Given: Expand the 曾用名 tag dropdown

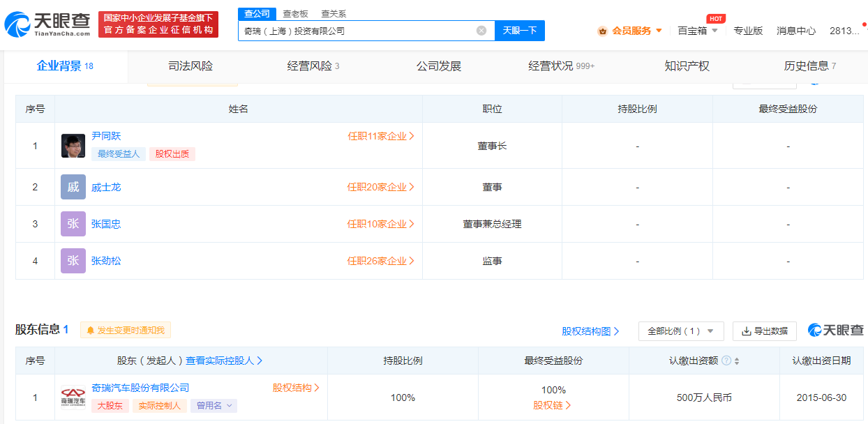Looking at the screenshot, I should (214, 405).
